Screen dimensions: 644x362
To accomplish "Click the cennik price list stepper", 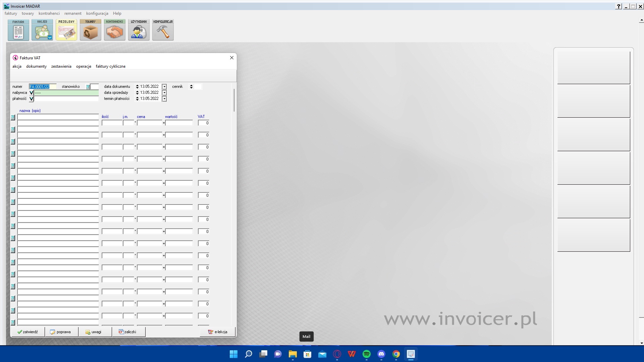I will [x=191, y=87].
